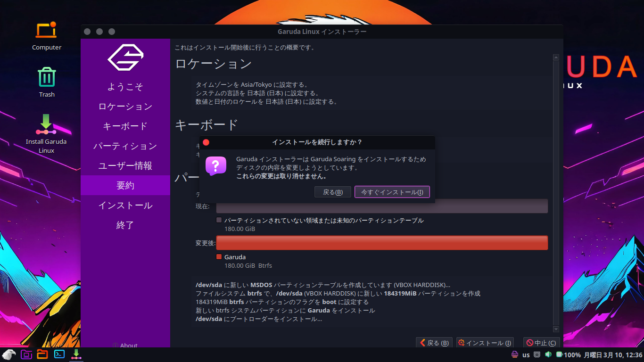Open the volume control tray icon
Viewport: 644px width, 362px height.
pyautogui.click(x=548, y=354)
